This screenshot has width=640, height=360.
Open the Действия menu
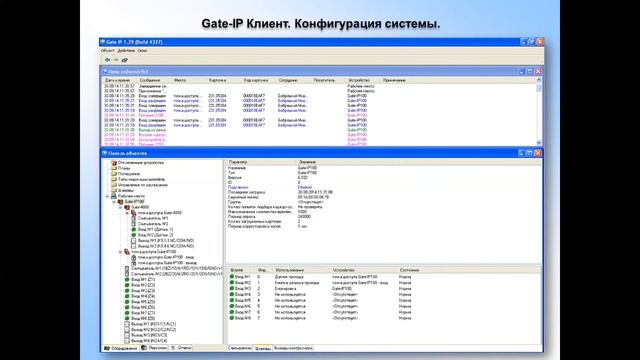126,51
